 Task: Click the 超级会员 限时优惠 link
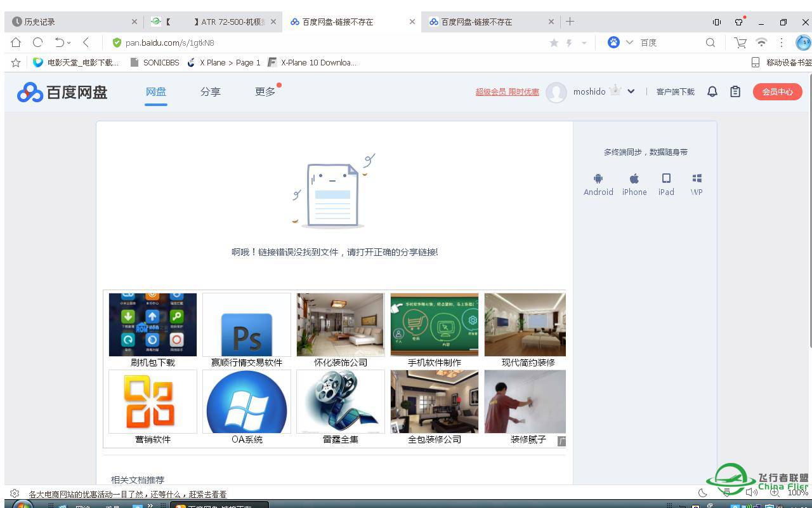[507, 91]
